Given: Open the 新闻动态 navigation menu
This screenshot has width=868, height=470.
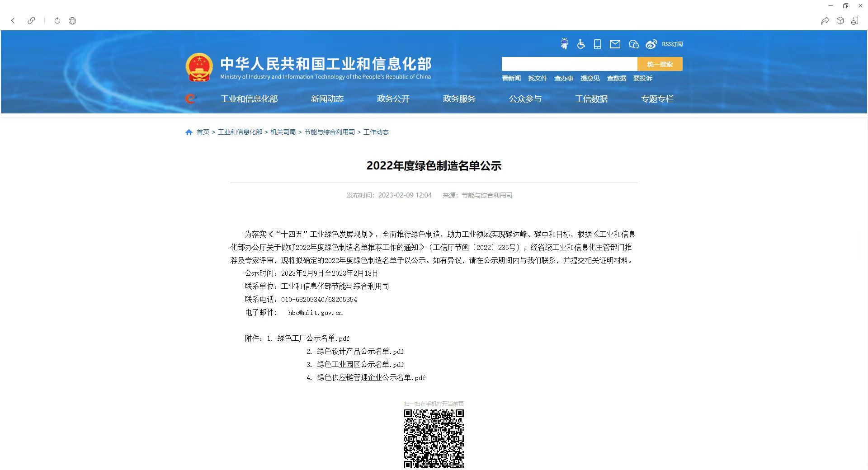Looking at the screenshot, I should [x=327, y=99].
